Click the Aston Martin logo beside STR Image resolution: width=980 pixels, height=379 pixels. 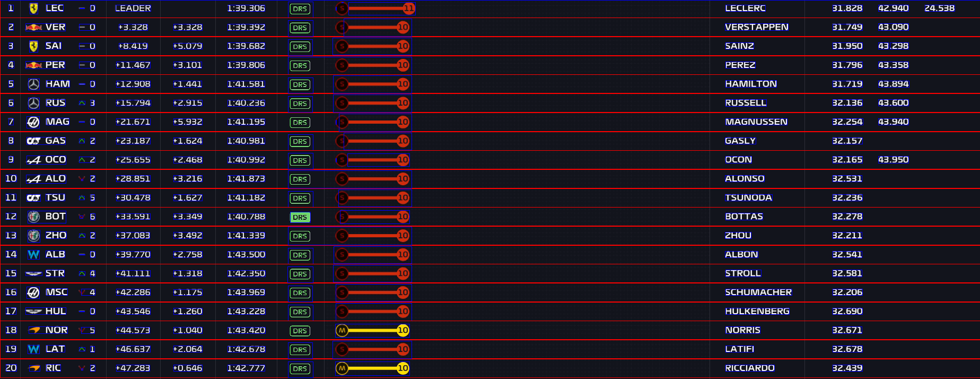(x=33, y=273)
